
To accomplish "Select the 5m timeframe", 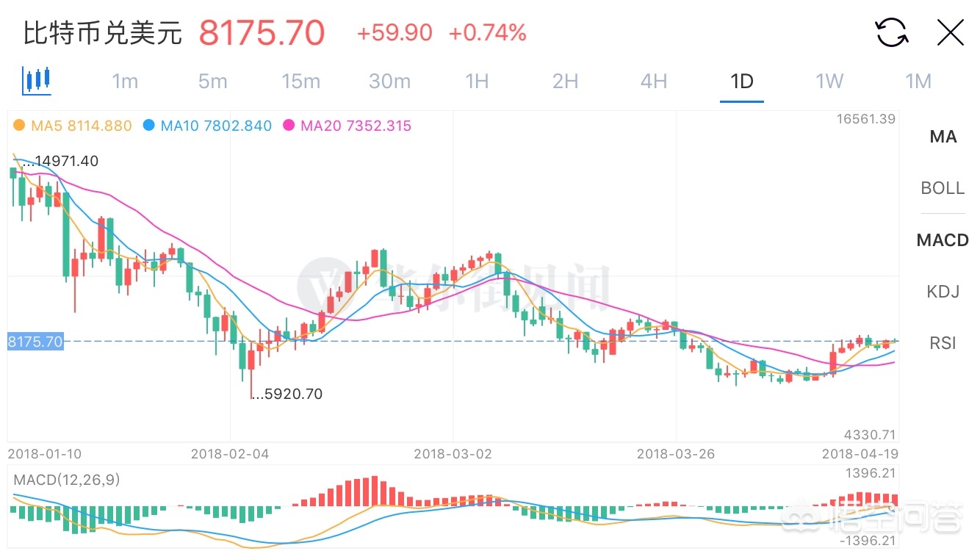I will coord(213,81).
